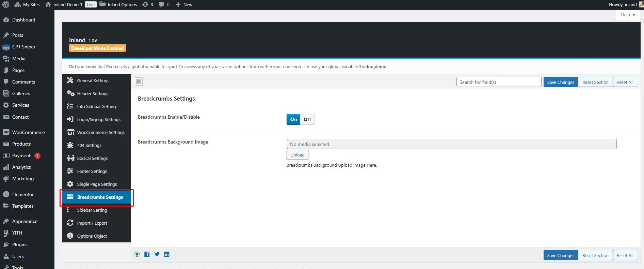The height and width of the screenshot is (269, 644).
Task: Open the New content menu
Action: pyautogui.click(x=184, y=4)
